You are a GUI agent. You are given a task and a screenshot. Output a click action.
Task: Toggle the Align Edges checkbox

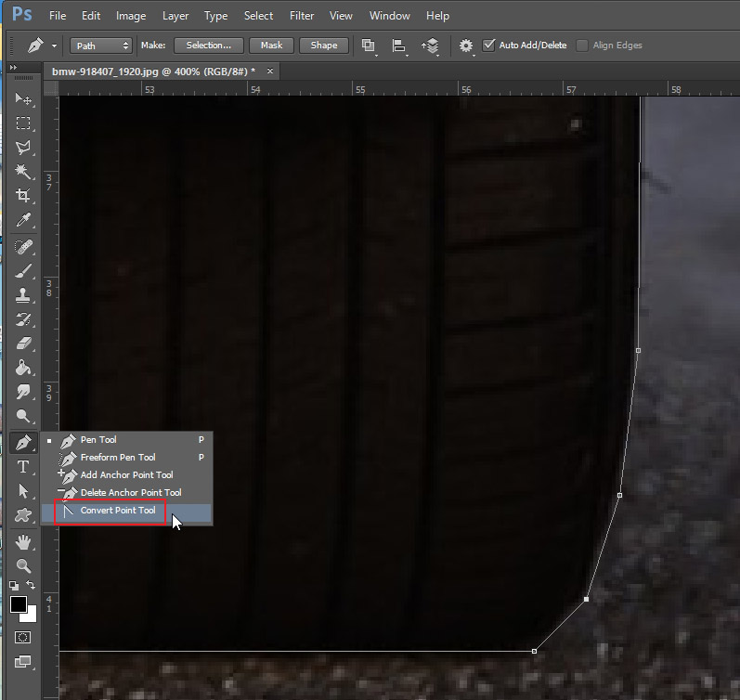tap(582, 45)
